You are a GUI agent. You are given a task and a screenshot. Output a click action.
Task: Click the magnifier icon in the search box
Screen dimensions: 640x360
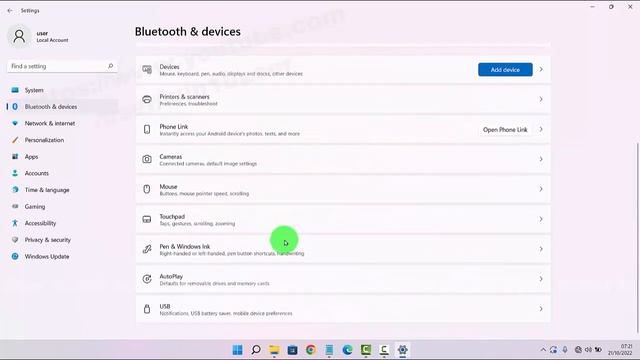110,66
